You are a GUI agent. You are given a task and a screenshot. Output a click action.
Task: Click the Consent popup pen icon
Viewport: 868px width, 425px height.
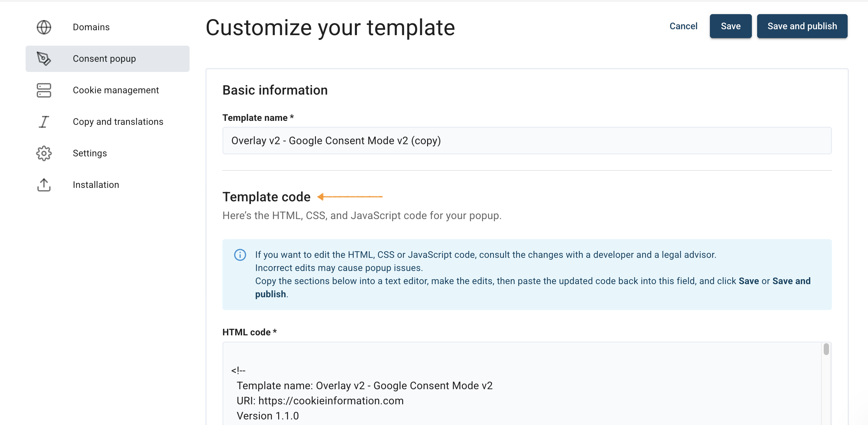(x=44, y=58)
